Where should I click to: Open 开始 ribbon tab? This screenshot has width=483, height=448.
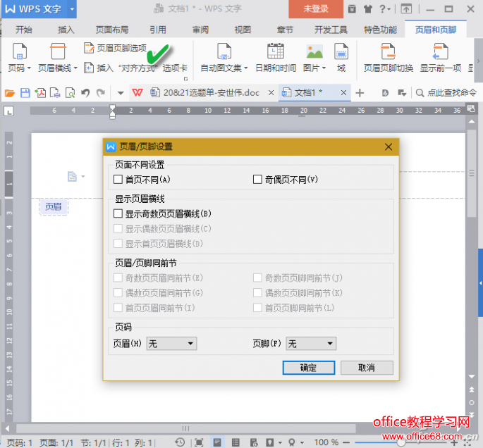pyautogui.click(x=24, y=30)
